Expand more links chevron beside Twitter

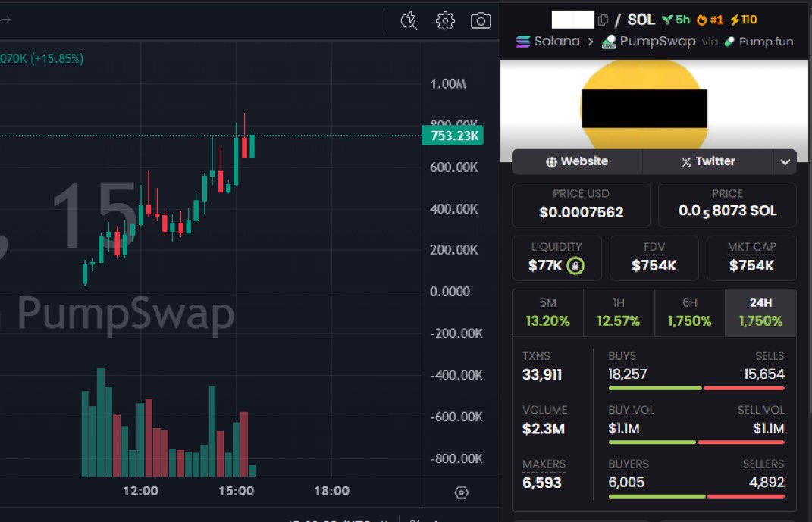click(785, 162)
